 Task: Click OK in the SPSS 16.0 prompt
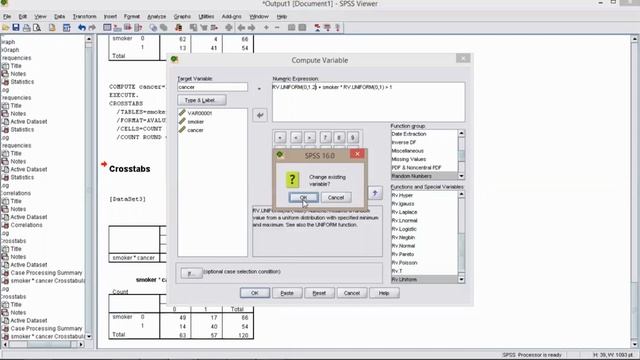pos(303,198)
